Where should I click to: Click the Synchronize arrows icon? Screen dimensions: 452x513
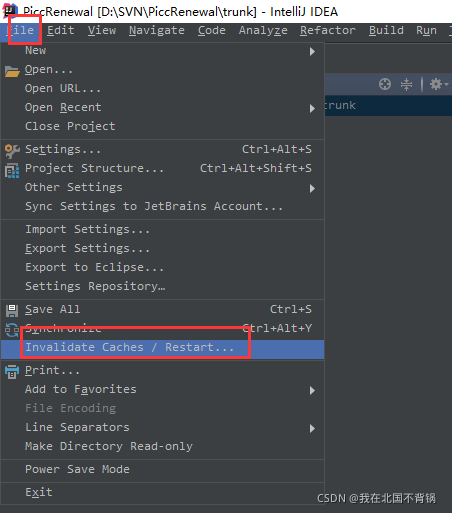tap(12, 330)
